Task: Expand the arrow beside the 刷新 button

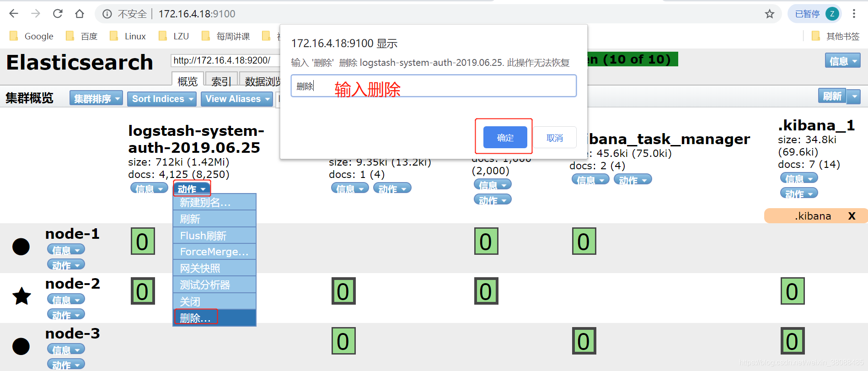Action: (x=854, y=97)
